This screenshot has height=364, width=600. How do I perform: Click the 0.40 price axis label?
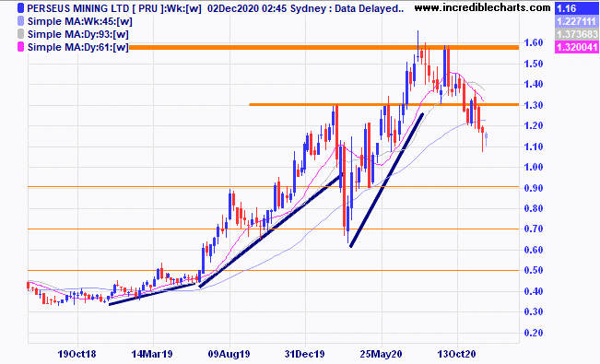pos(534,291)
